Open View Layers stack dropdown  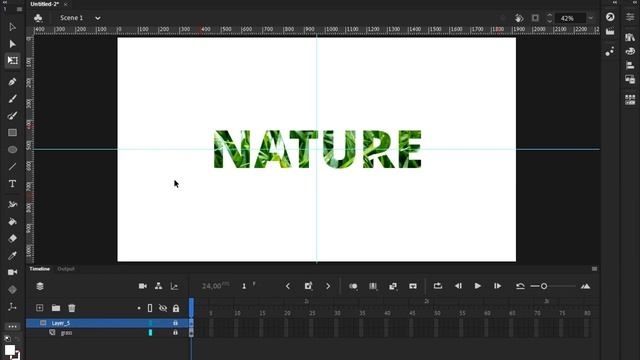tap(40, 286)
